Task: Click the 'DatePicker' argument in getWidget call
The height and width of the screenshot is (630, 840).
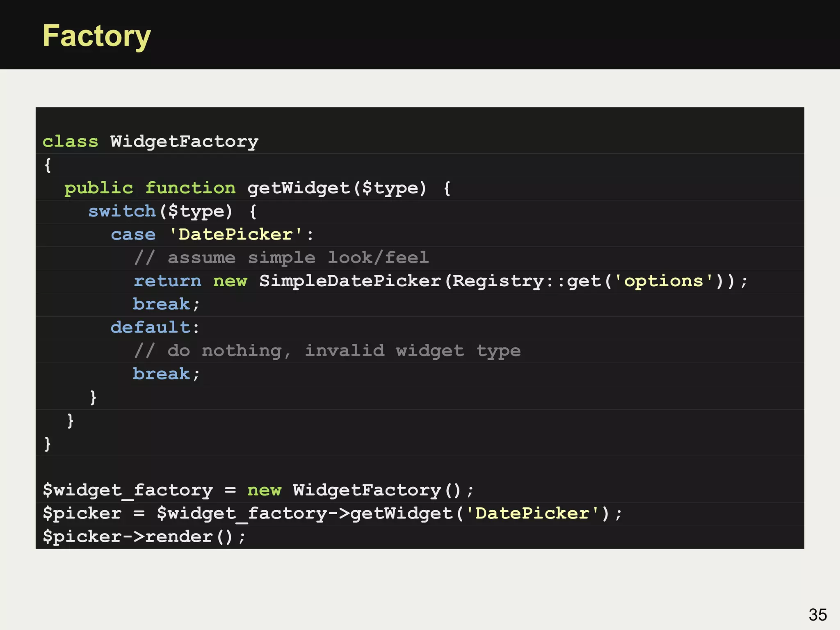Action: click(x=532, y=513)
